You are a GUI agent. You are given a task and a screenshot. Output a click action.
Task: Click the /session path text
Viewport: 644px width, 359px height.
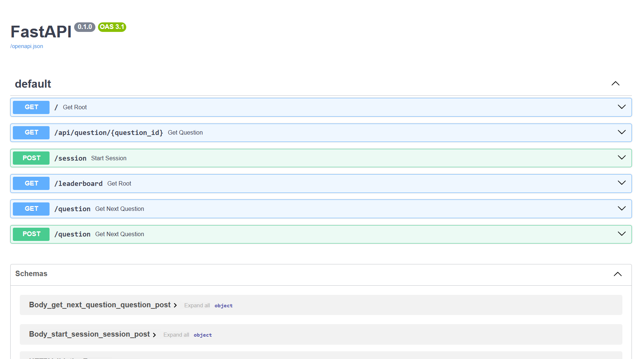pos(70,158)
